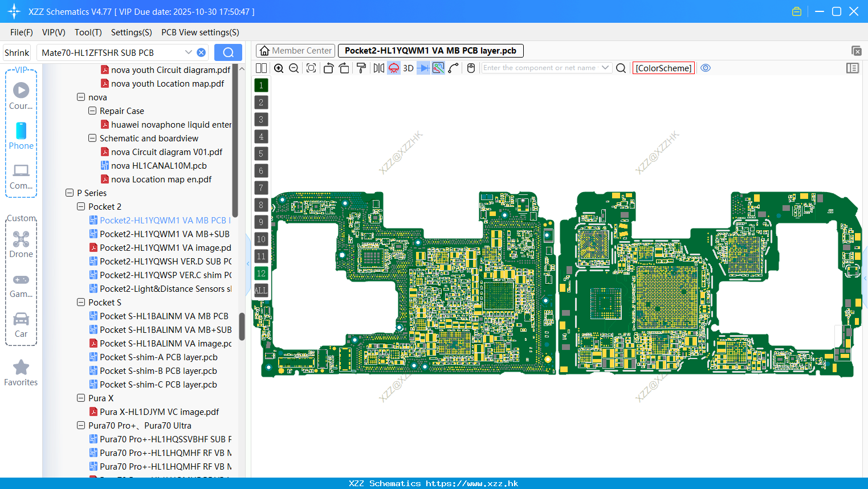
Task: Collapse the nova tree node
Action: click(81, 97)
